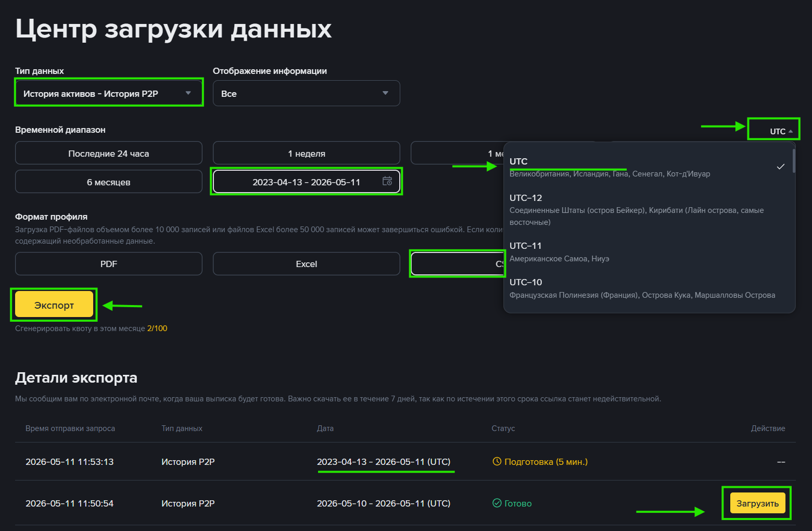Screen dimensions: 812x531
Task: Collapse the UTC timezone selector
Action: coord(781,131)
